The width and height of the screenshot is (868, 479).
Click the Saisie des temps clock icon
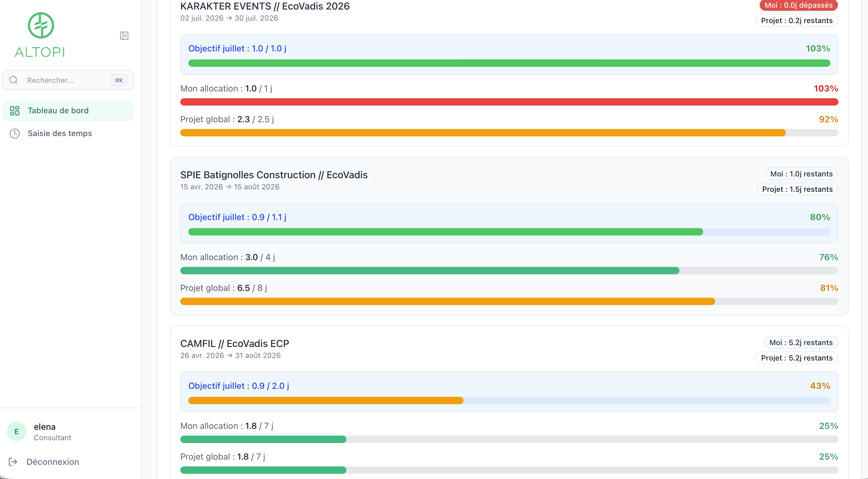15,134
